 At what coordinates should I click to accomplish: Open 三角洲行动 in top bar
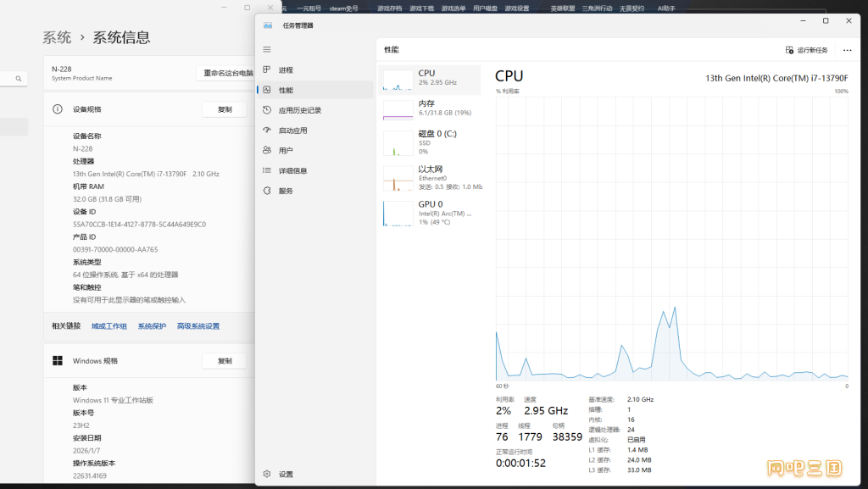click(597, 8)
